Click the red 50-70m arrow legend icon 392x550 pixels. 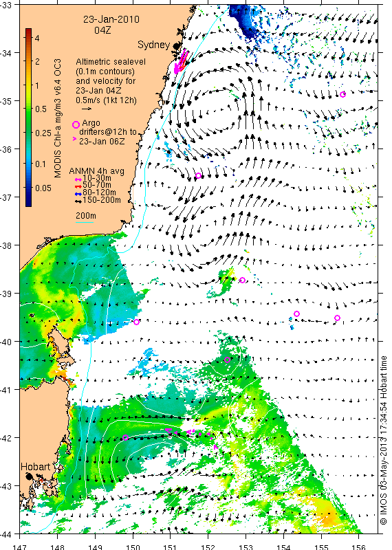click(78, 186)
